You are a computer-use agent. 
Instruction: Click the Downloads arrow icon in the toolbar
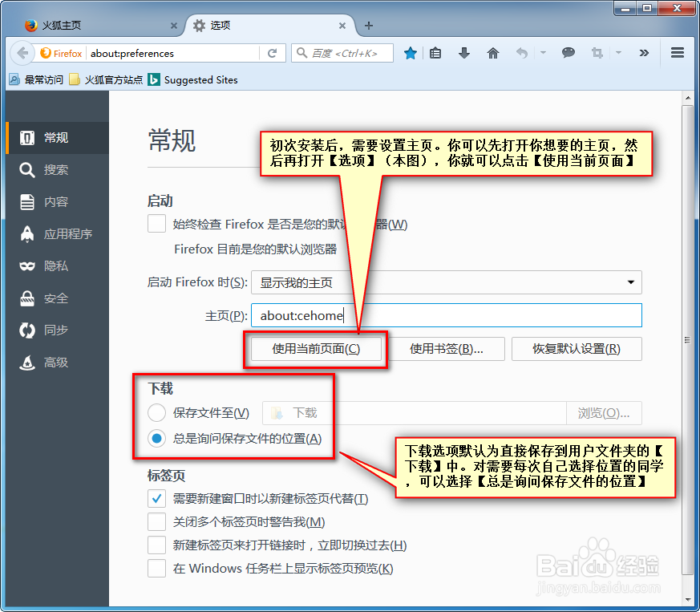tap(463, 52)
